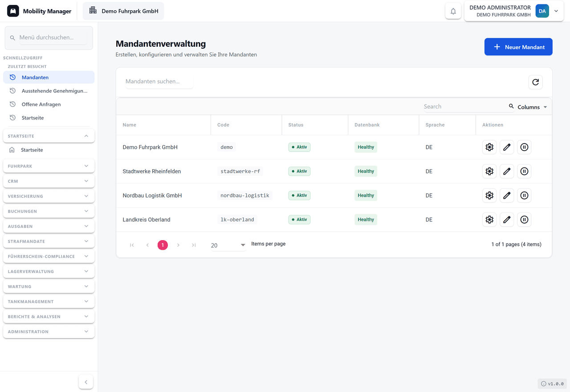Expand the Führerschein-Compliance section
This screenshot has width=570, height=392.
[x=49, y=257]
